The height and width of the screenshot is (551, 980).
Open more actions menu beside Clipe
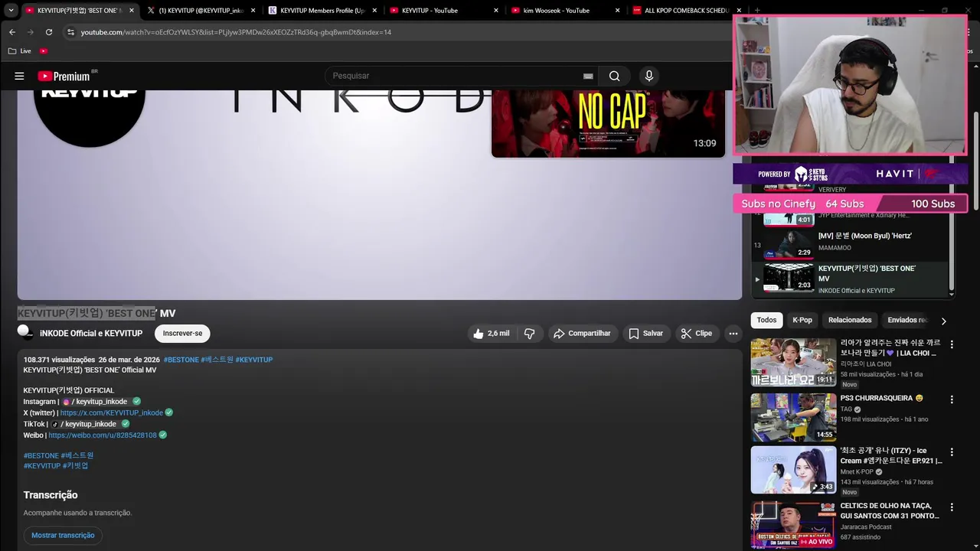733,334
